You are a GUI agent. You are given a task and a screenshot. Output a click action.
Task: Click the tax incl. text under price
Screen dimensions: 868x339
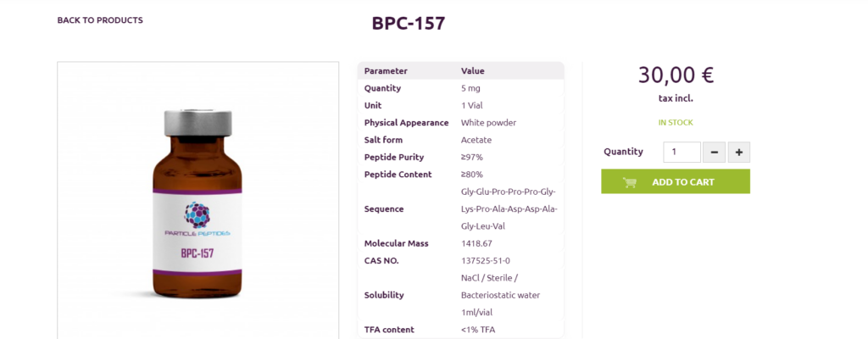(676, 98)
